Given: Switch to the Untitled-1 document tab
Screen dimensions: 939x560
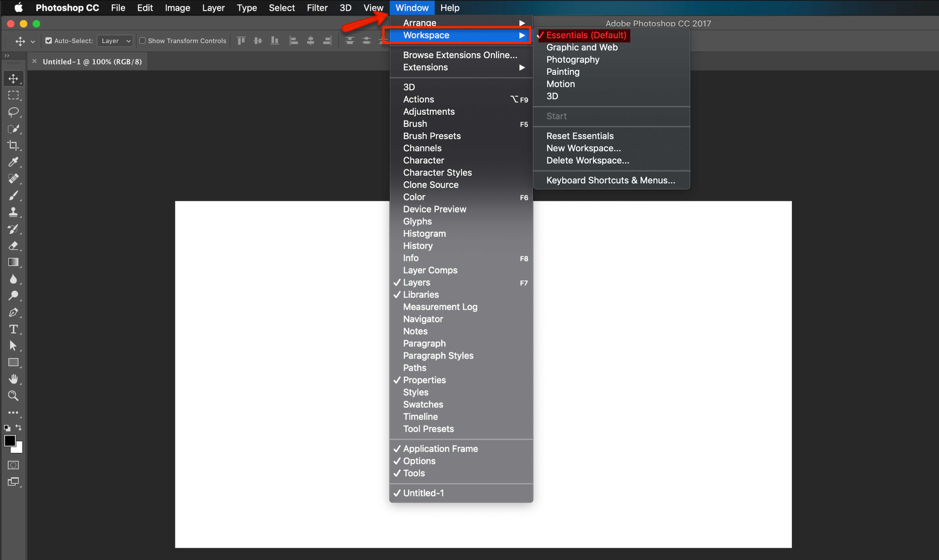Looking at the screenshot, I should click(x=92, y=62).
